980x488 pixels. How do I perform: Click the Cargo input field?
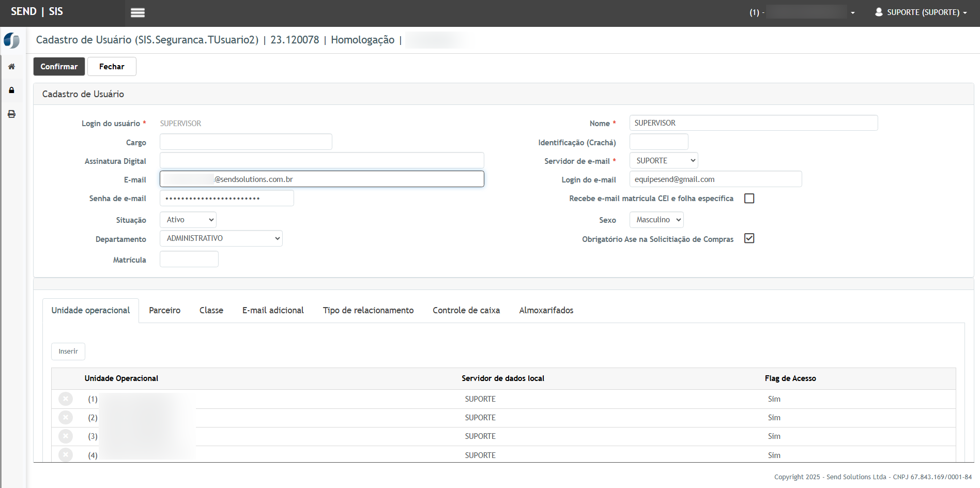coord(246,142)
